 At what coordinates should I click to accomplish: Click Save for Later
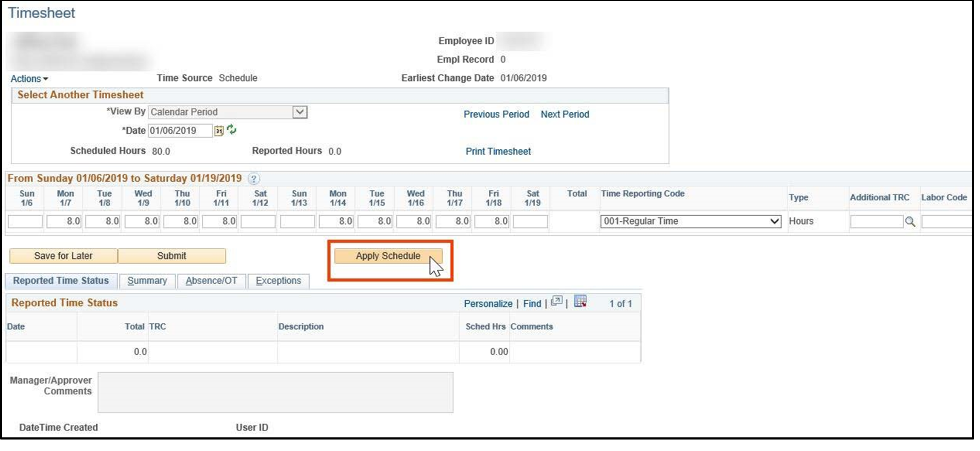[x=63, y=256]
